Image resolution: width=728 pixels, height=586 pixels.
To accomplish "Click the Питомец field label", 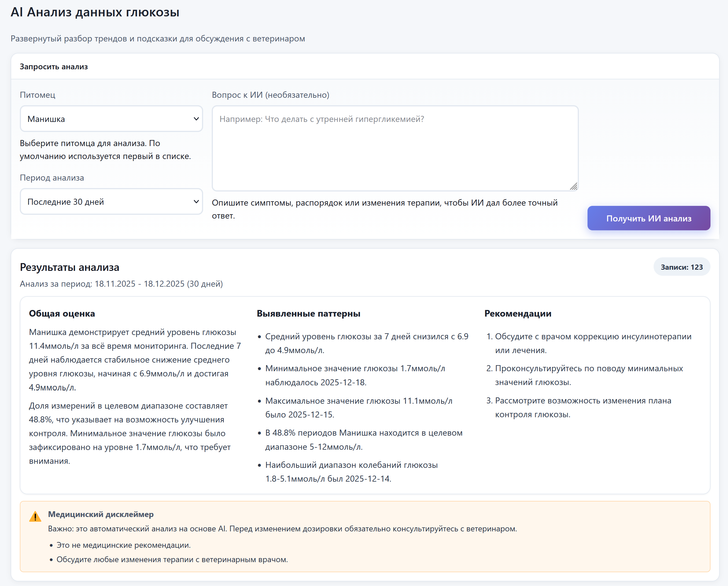I will [37, 95].
